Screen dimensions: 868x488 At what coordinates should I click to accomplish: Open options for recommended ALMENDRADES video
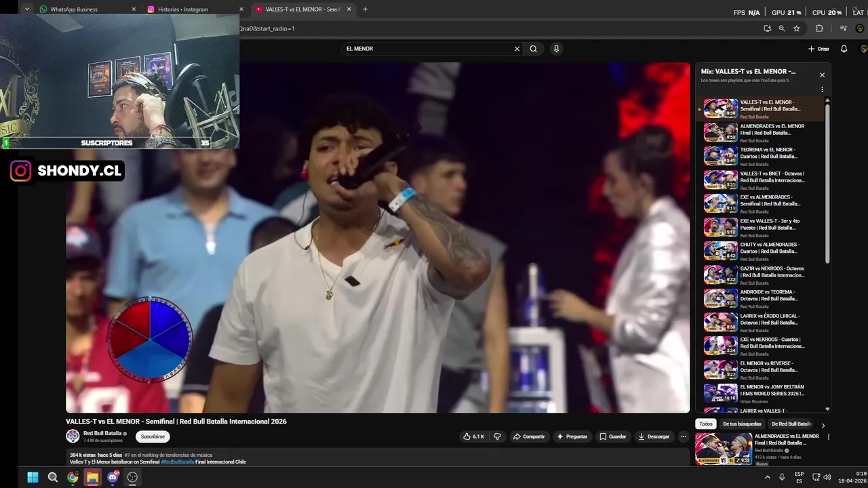(828, 437)
